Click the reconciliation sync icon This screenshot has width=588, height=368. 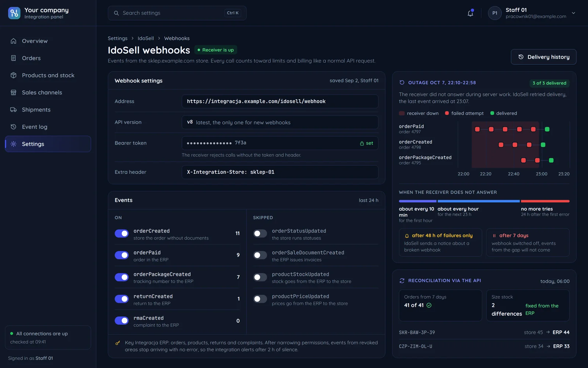click(x=402, y=280)
